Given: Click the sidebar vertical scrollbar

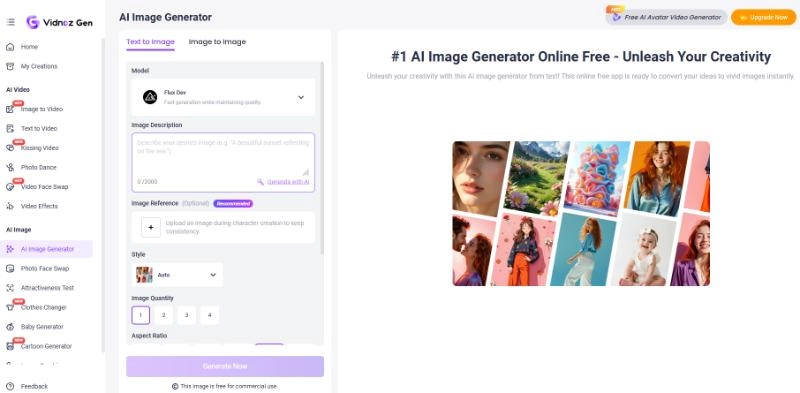Looking at the screenshot, I should (103, 194).
